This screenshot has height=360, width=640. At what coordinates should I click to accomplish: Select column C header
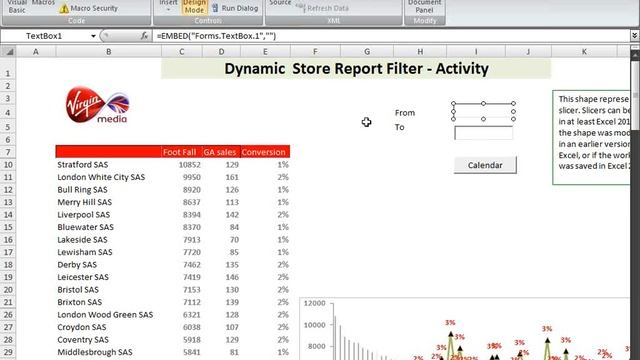[182, 51]
